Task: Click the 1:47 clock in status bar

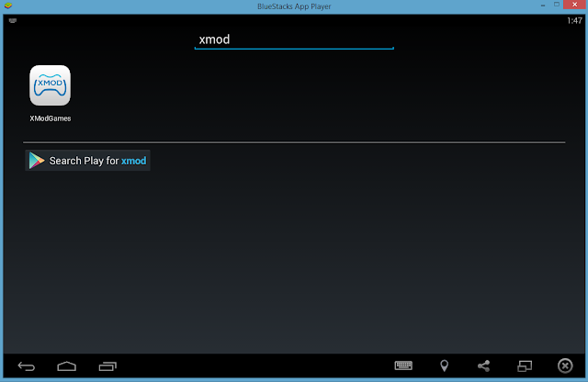Action: pyautogui.click(x=574, y=20)
